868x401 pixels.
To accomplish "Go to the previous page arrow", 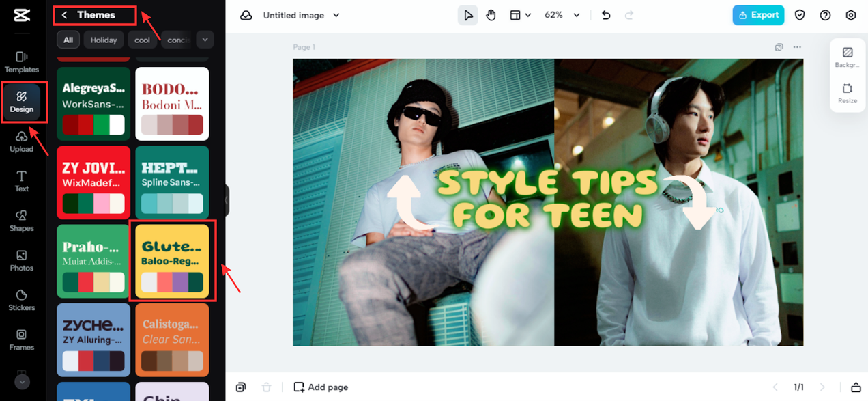I will point(775,387).
